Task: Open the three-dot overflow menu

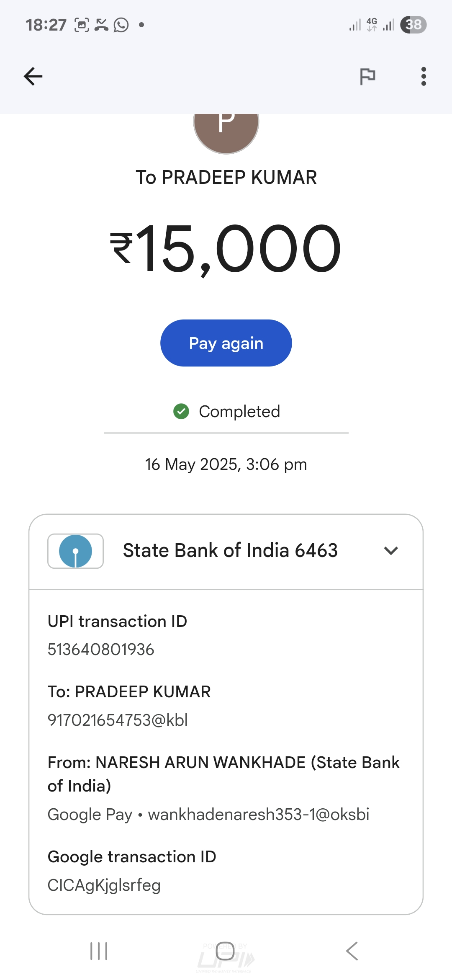Action: click(424, 76)
